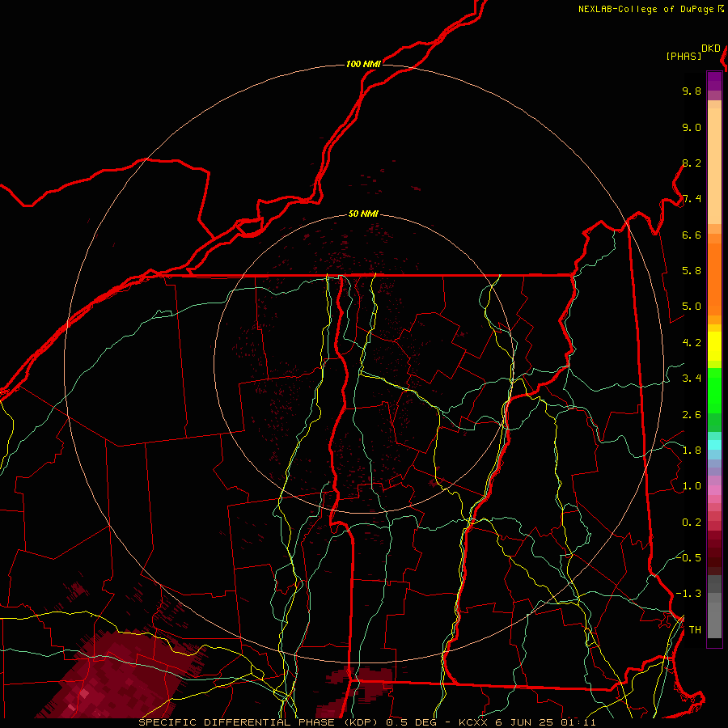Click the 7.4 legend value

click(692, 199)
